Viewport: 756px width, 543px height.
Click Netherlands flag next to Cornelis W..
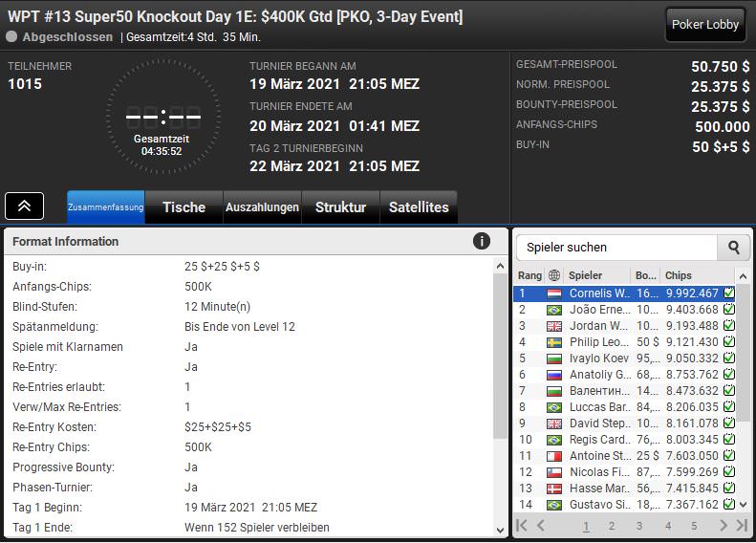pos(554,293)
